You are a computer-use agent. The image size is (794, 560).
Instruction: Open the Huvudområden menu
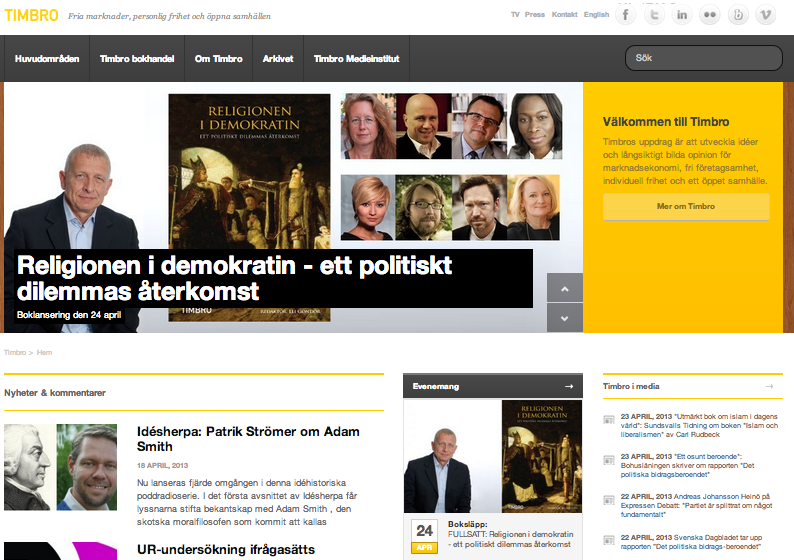47,59
